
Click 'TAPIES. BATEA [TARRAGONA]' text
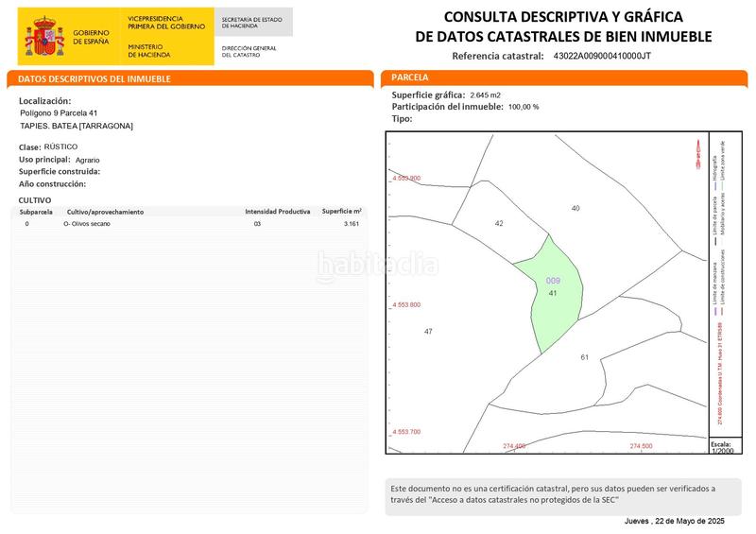[x=77, y=126]
